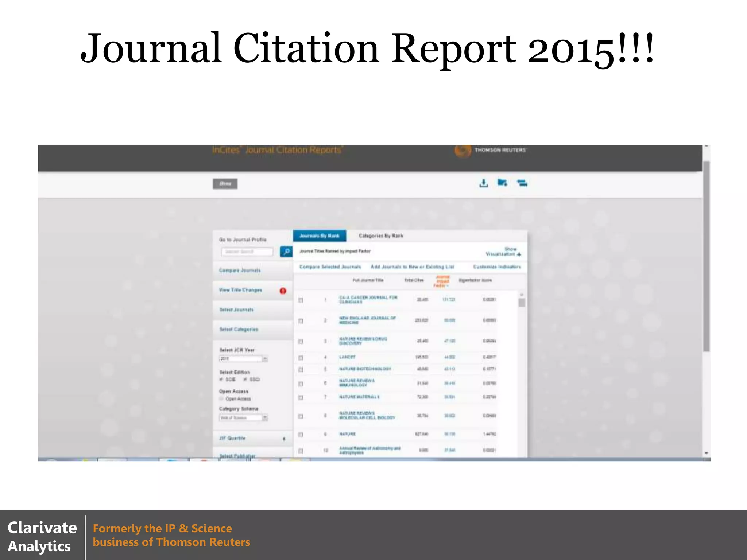Screen dimensions: 747x560
Task: Open the Select JCR Year dropdown
Action: click(x=244, y=359)
